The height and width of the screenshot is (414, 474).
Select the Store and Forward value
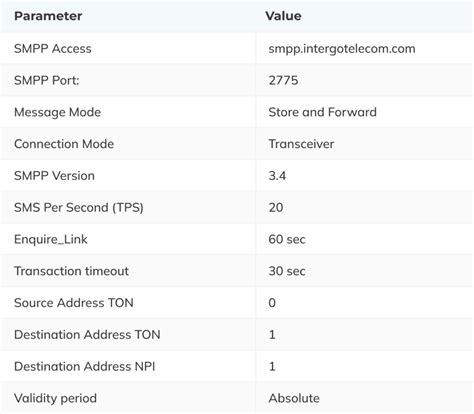tap(323, 112)
